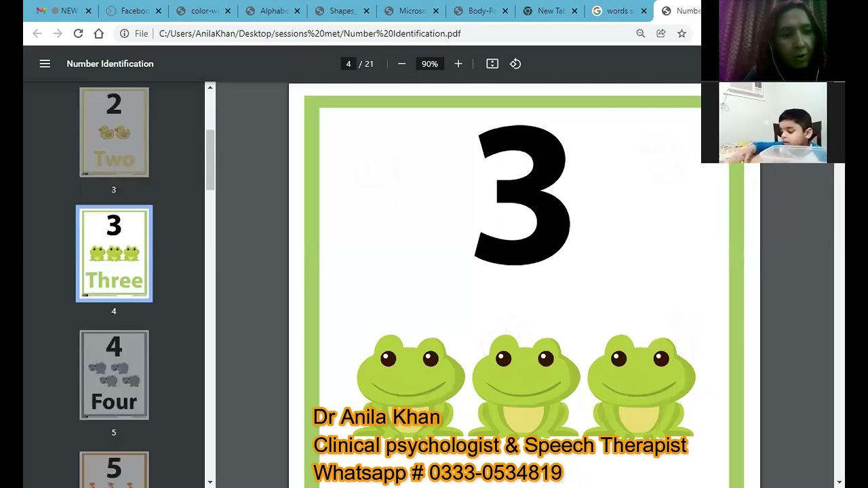The height and width of the screenshot is (488, 868).
Task: Rotate the PDF counterclockwise
Action: (x=515, y=64)
